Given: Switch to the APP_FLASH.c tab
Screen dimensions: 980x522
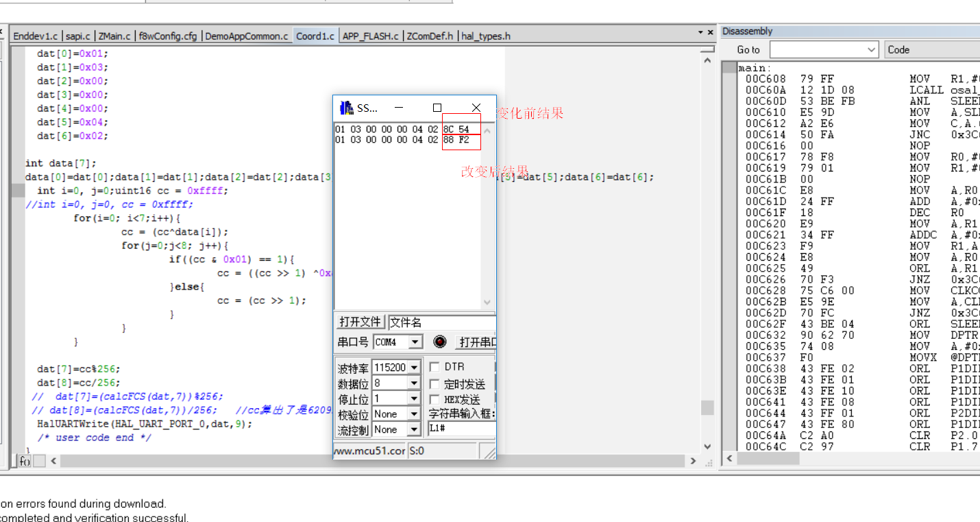Looking at the screenshot, I should 370,36.
